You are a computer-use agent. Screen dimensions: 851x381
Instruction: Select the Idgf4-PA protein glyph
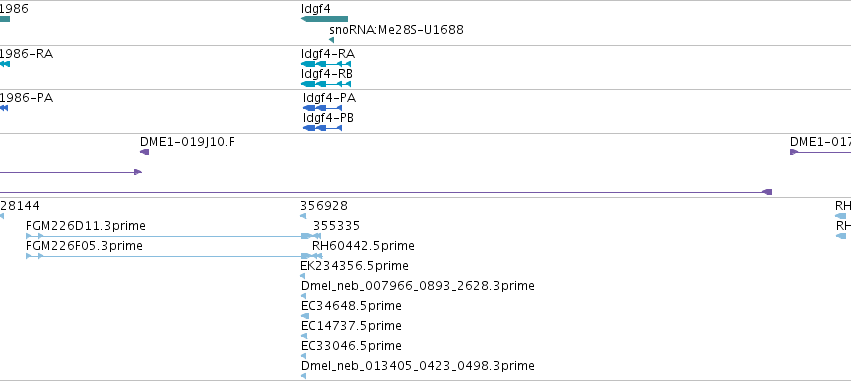[322, 108]
